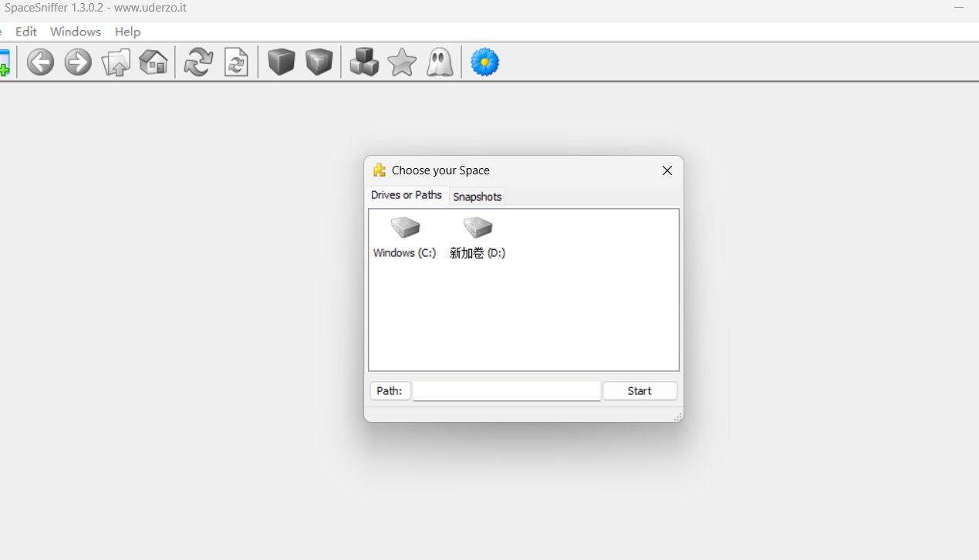The image size is (979, 560).
Task: Select the Drives or Paths tab
Action: point(407,195)
